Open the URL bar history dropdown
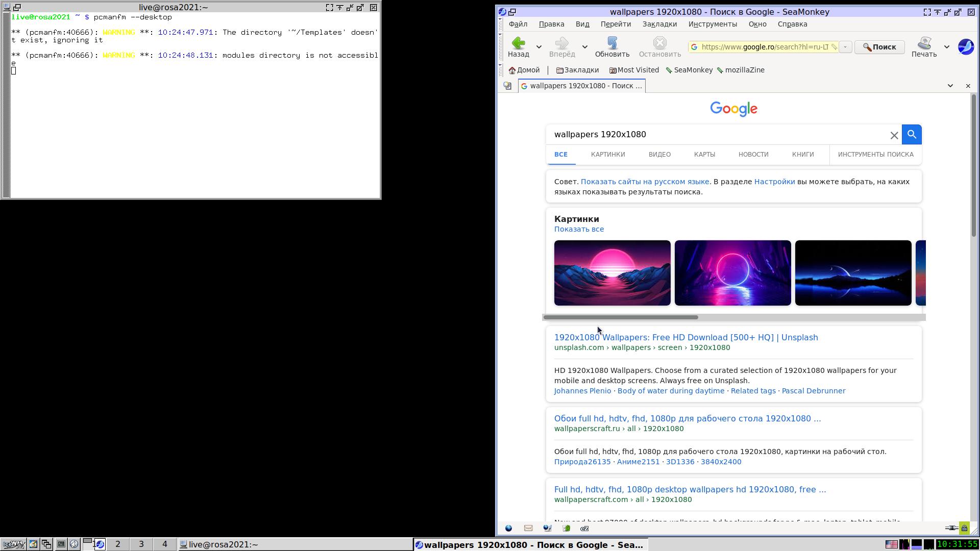The height and width of the screenshot is (551, 980). [x=845, y=47]
